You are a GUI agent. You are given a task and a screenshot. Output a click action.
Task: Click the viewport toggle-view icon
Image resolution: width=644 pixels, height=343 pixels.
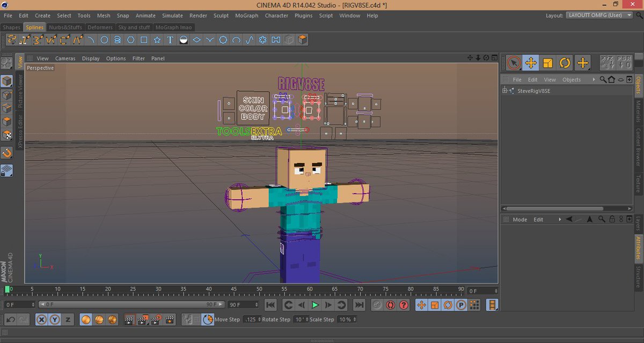click(494, 58)
